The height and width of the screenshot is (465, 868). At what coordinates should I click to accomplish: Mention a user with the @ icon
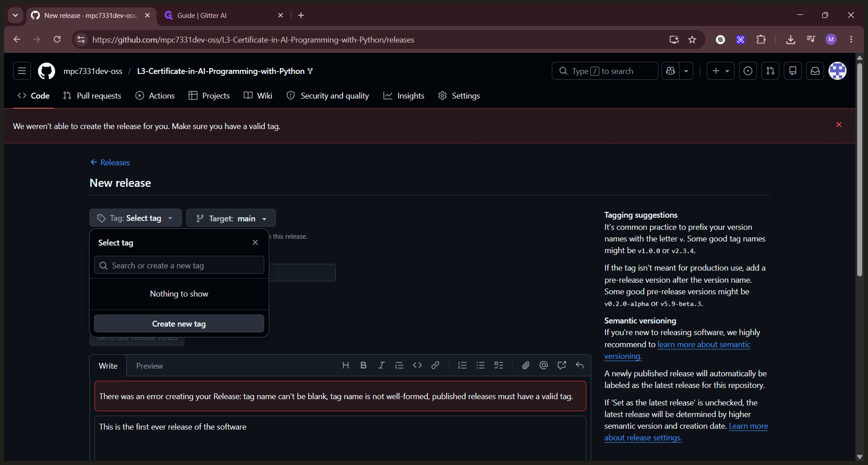pyautogui.click(x=544, y=366)
